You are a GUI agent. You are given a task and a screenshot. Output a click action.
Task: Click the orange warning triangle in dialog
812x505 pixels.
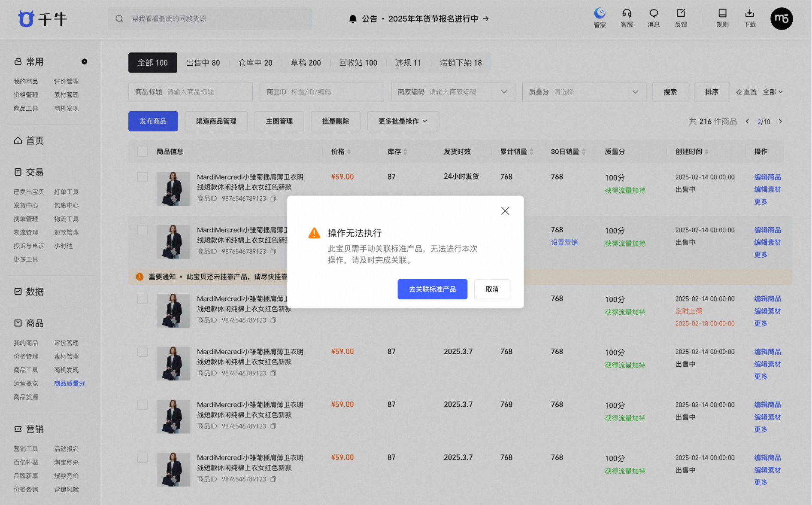314,233
